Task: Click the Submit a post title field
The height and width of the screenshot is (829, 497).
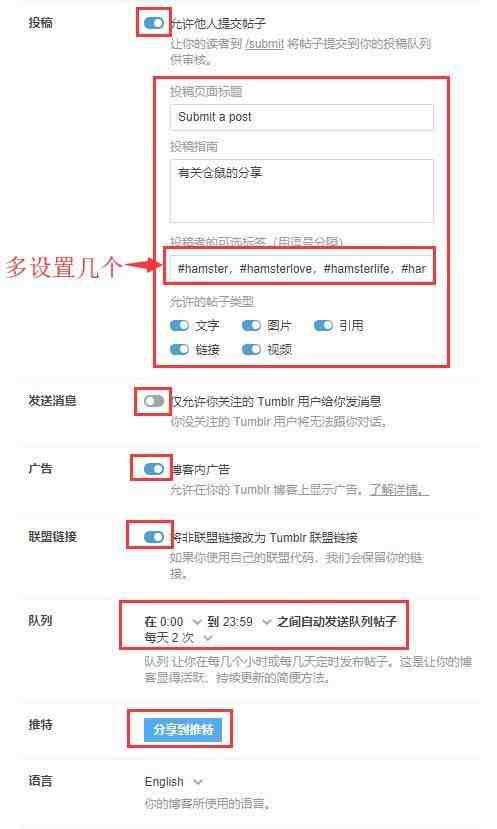Action: (301, 117)
